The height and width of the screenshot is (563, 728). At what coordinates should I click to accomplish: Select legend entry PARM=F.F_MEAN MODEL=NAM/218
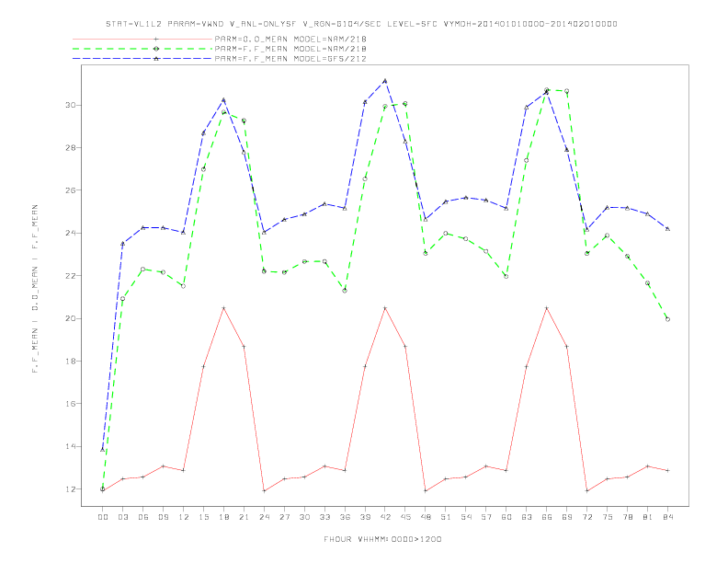coord(290,49)
